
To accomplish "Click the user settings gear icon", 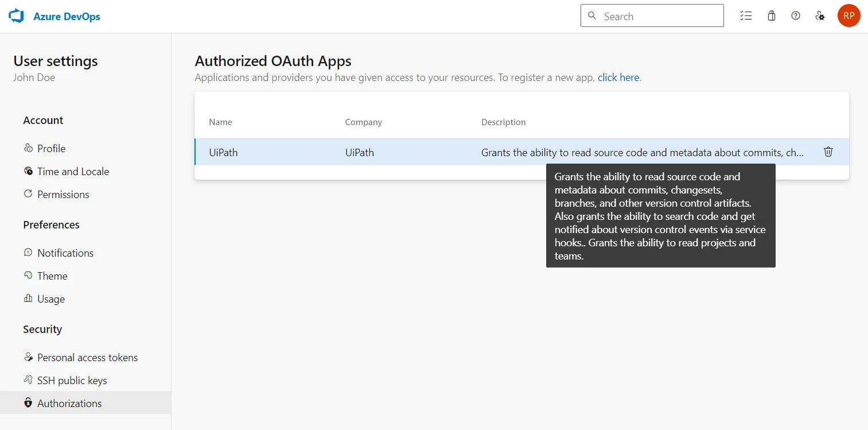I will [x=820, y=16].
